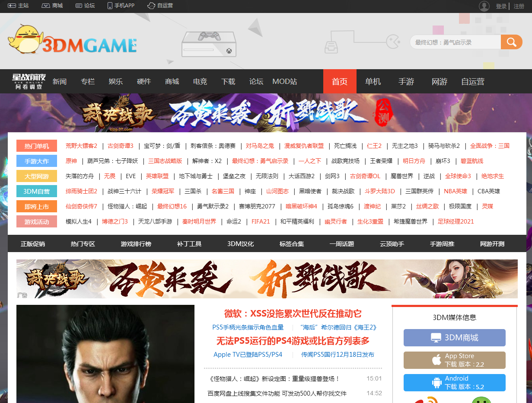Open the 赛博朋克2077 link
The image size is (532, 403).
click(x=257, y=206)
